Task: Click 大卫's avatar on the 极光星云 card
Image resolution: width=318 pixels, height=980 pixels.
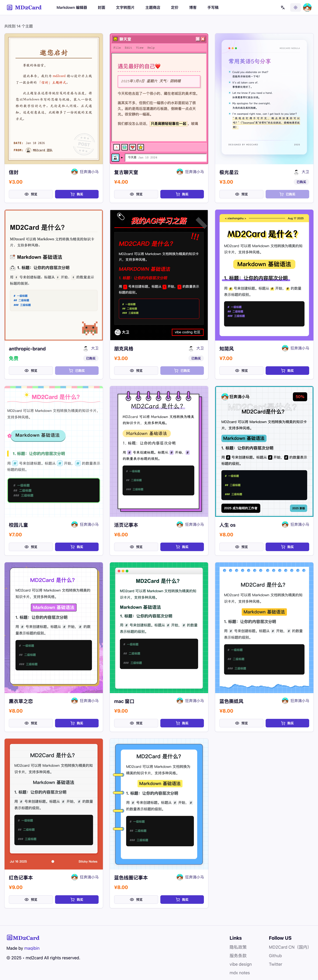Action: click(296, 172)
